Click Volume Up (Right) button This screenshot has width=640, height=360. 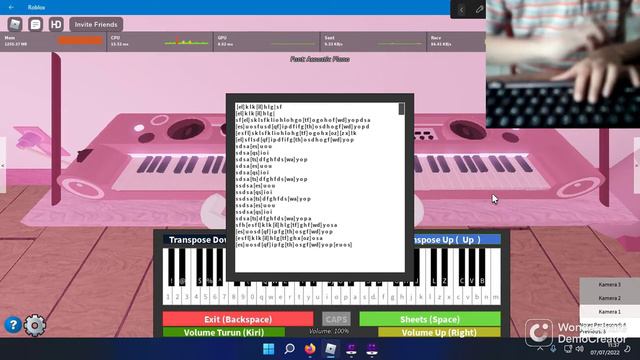pos(439,332)
